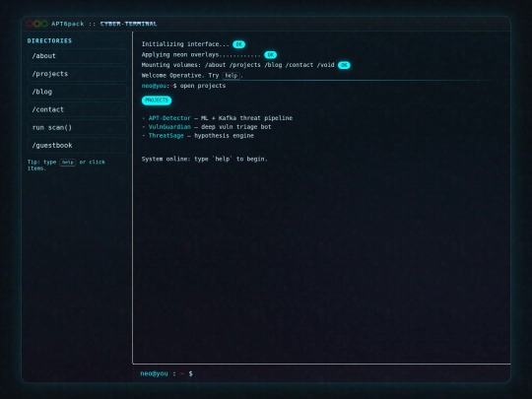Image resolution: width=532 pixels, height=399 pixels.
Task: Click the green window dot in title bar
Action: pos(44,24)
